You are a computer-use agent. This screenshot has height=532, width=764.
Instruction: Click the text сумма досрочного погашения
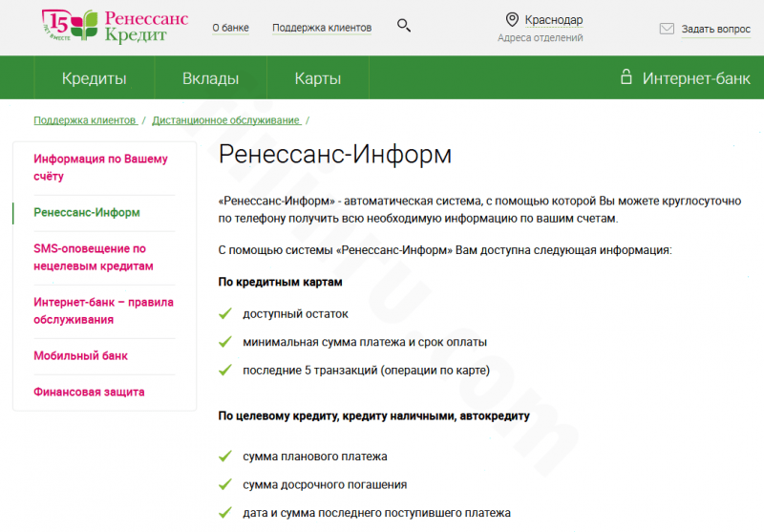[325, 485]
